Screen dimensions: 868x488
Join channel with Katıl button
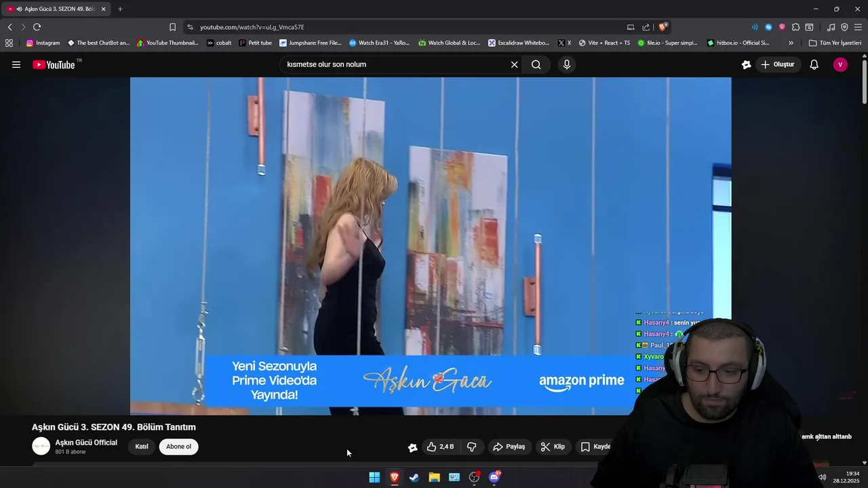coord(142,447)
